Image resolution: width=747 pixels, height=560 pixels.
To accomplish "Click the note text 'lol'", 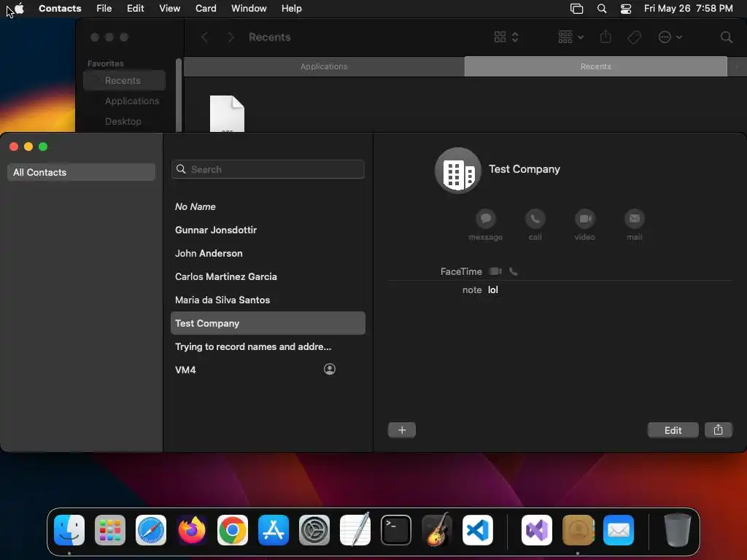I will click(493, 289).
